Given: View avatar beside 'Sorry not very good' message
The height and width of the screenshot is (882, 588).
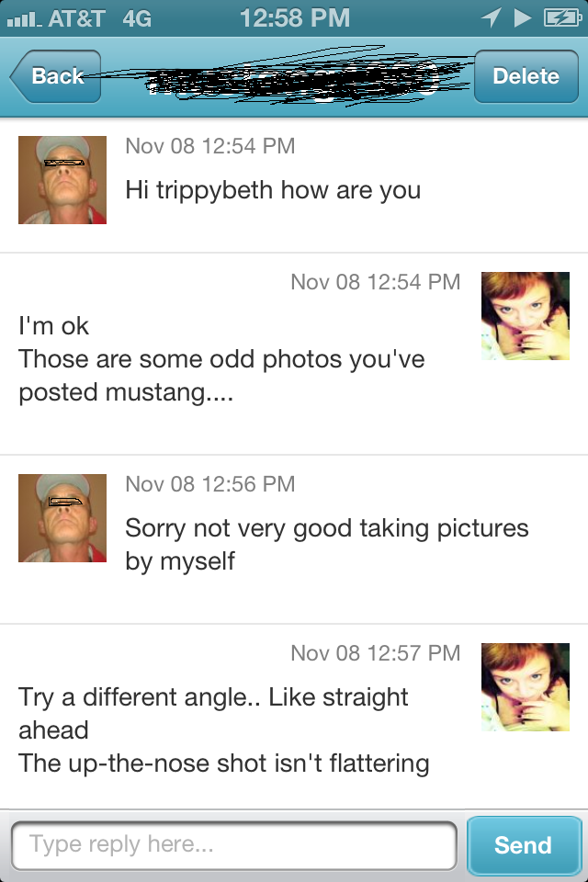Looking at the screenshot, I should 62,518.
